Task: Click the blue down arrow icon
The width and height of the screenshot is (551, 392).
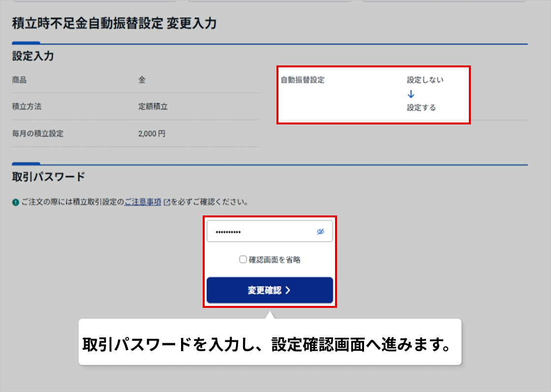Action: pos(411,94)
